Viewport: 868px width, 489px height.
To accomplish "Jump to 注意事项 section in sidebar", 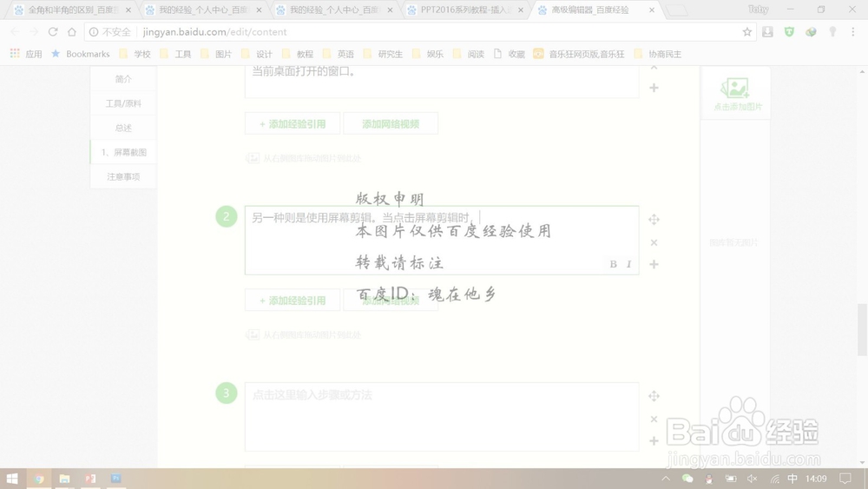I will (x=123, y=176).
